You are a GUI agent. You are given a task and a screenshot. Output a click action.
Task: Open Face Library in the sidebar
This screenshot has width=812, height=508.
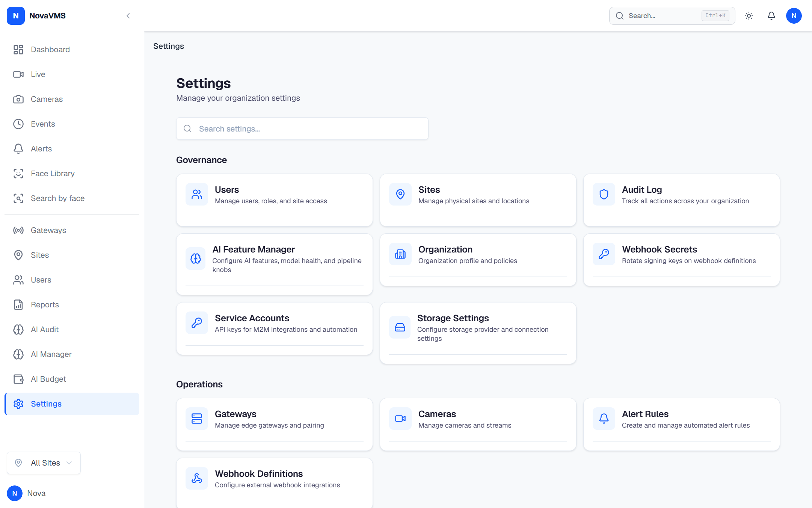pos(72,174)
